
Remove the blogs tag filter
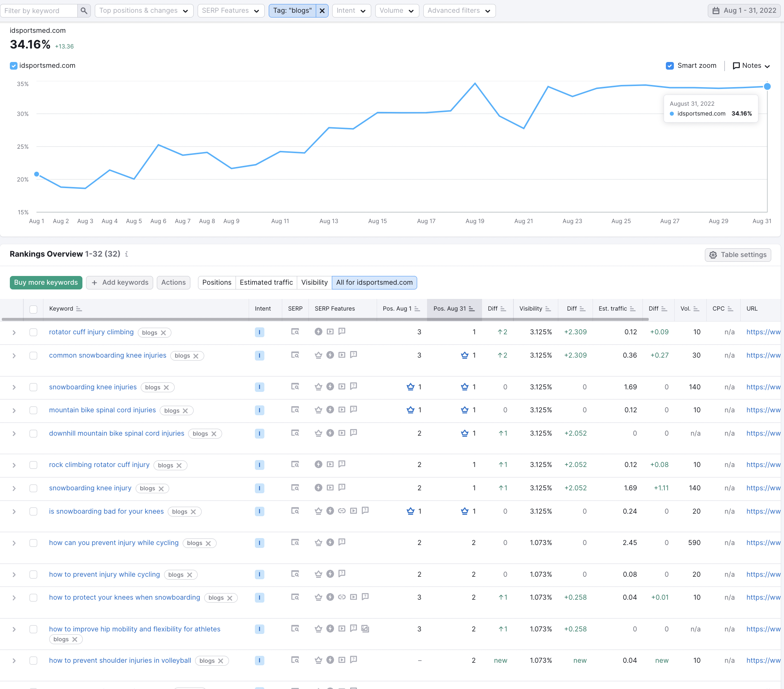click(322, 11)
